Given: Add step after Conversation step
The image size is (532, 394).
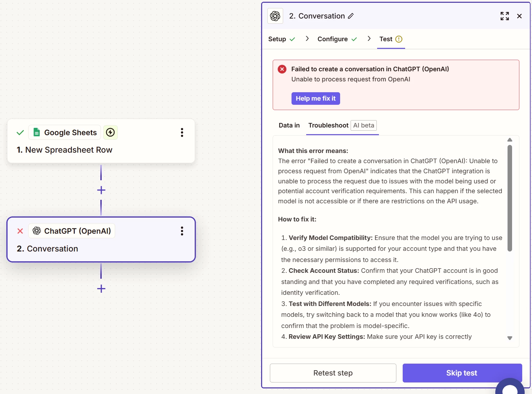Looking at the screenshot, I should pyautogui.click(x=101, y=289).
